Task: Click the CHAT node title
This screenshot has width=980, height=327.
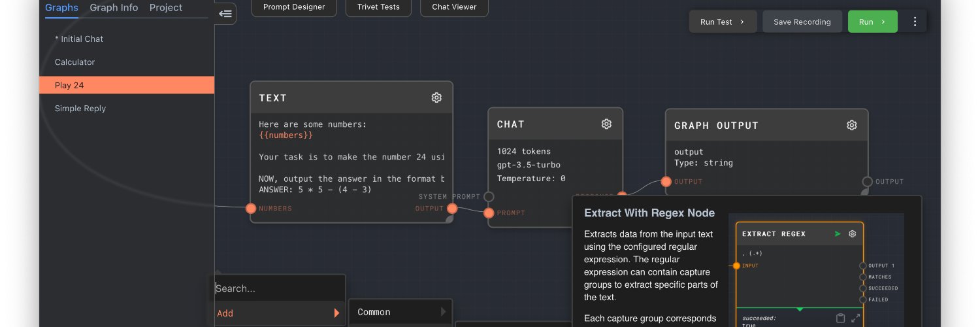Action: (511, 124)
